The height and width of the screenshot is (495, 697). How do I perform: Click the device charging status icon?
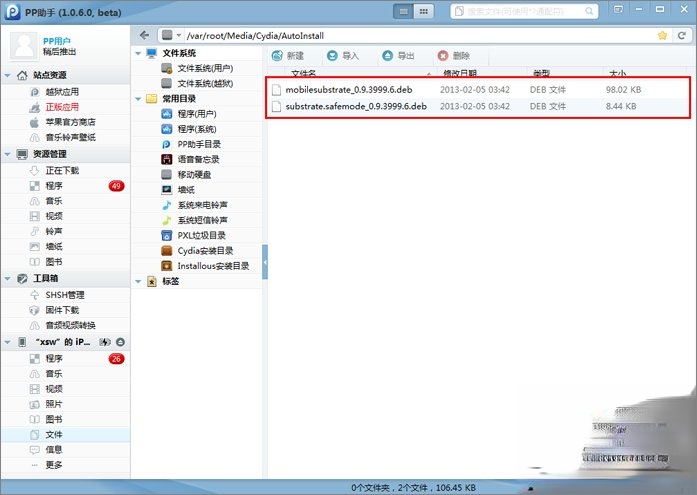pyautogui.click(x=104, y=342)
